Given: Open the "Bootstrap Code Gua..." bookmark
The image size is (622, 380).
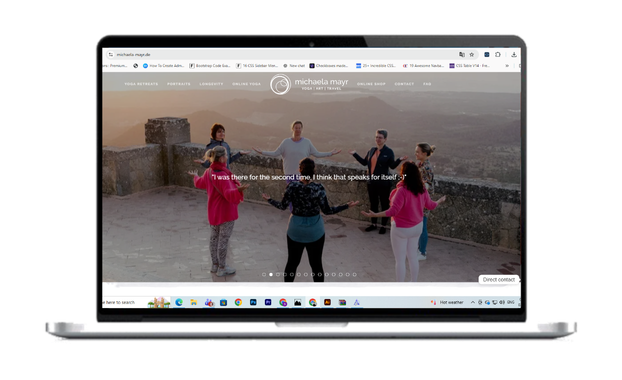Looking at the screenshot, I should 210,65.
